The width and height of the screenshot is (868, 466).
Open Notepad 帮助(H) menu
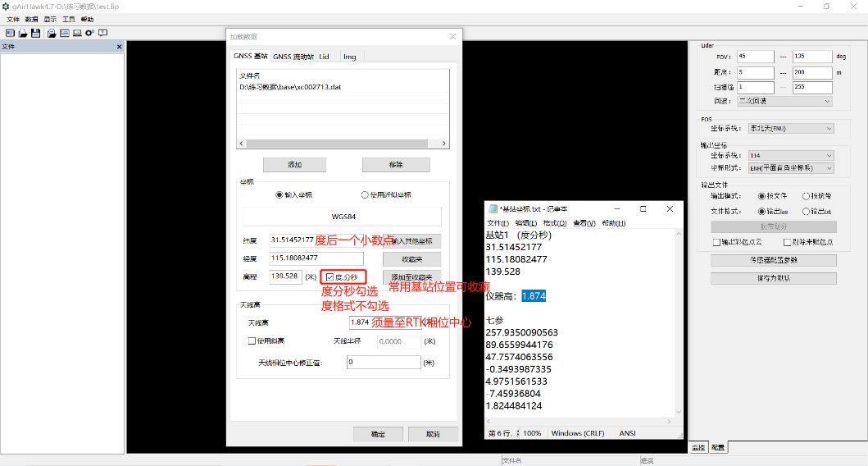(614, 223)
